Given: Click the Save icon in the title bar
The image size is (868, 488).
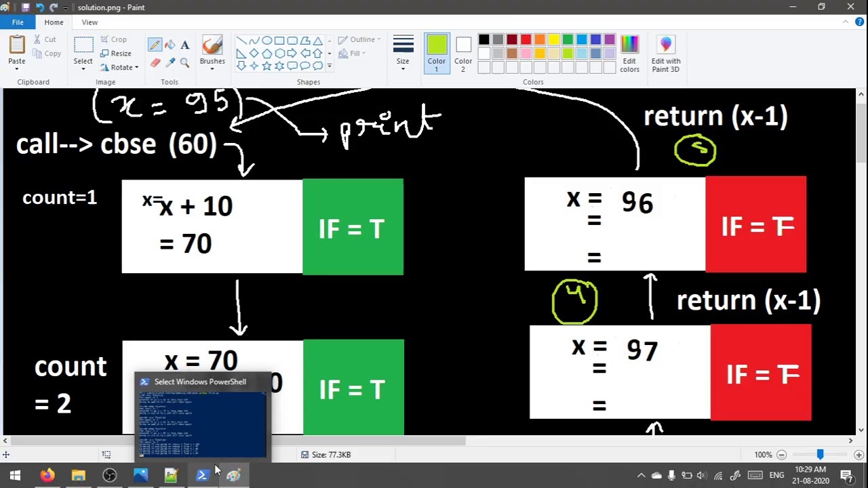Looking at the screenshot, I should click(26, 7).
